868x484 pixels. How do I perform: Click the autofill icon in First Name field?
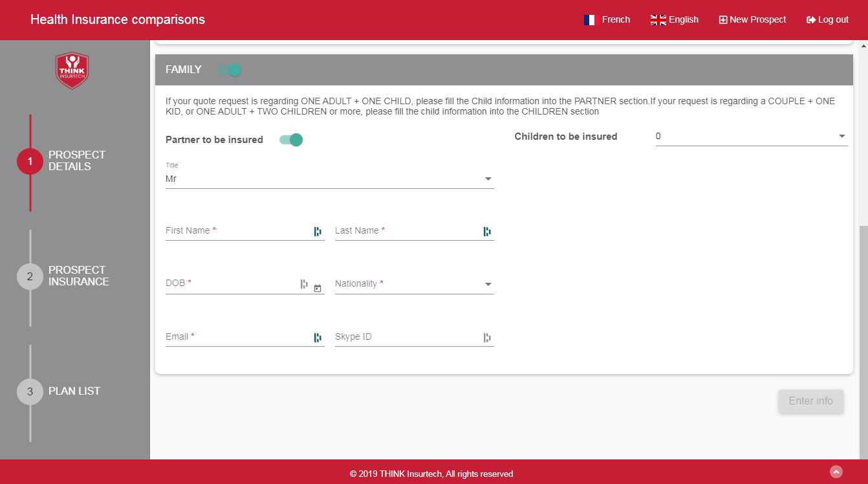(x=318, y=232)
